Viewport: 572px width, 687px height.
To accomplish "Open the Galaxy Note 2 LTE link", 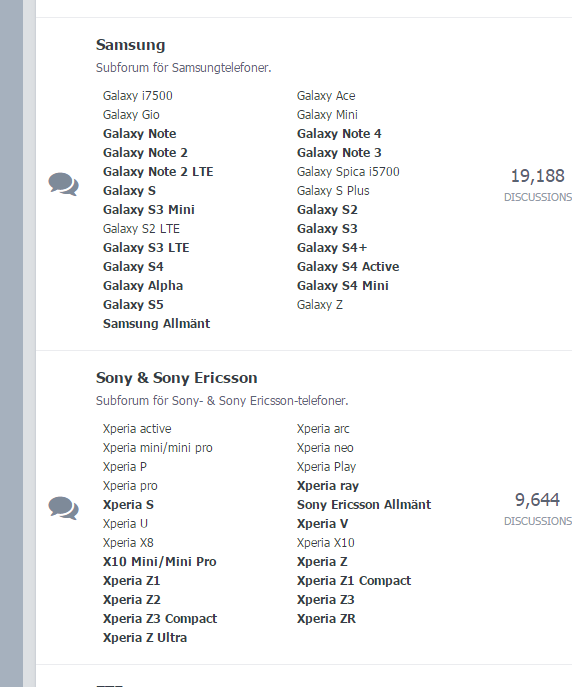I will (x=158, y=172).
